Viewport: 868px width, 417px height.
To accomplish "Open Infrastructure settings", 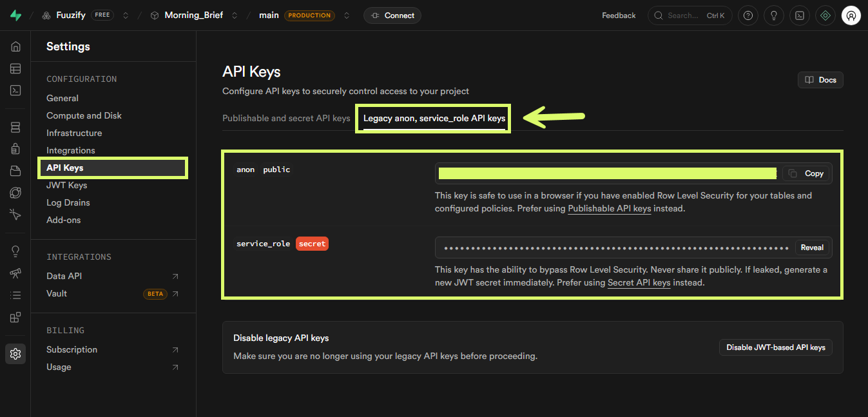I will pyautogui.click(x=74, y=133).
